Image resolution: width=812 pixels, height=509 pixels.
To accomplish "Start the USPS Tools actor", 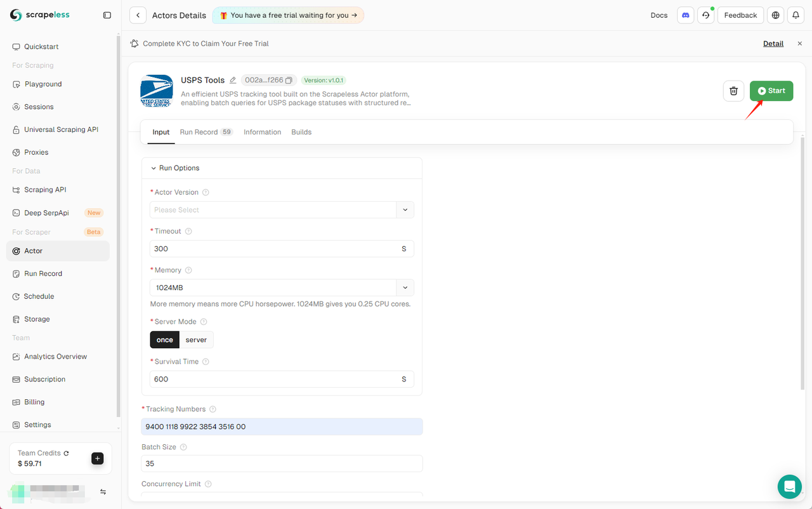I will [x=771, y=91].
